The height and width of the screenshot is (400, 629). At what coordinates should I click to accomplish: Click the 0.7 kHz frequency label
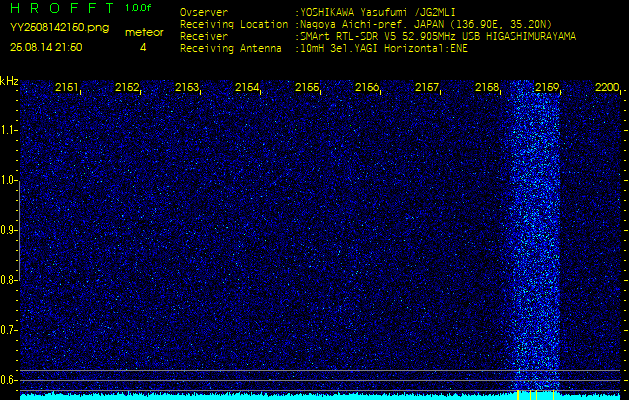click(x=8, y=330)
